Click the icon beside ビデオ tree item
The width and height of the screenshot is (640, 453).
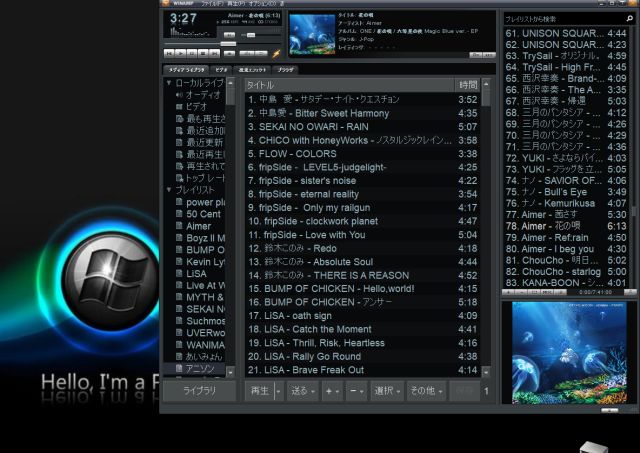coord(179,107)
